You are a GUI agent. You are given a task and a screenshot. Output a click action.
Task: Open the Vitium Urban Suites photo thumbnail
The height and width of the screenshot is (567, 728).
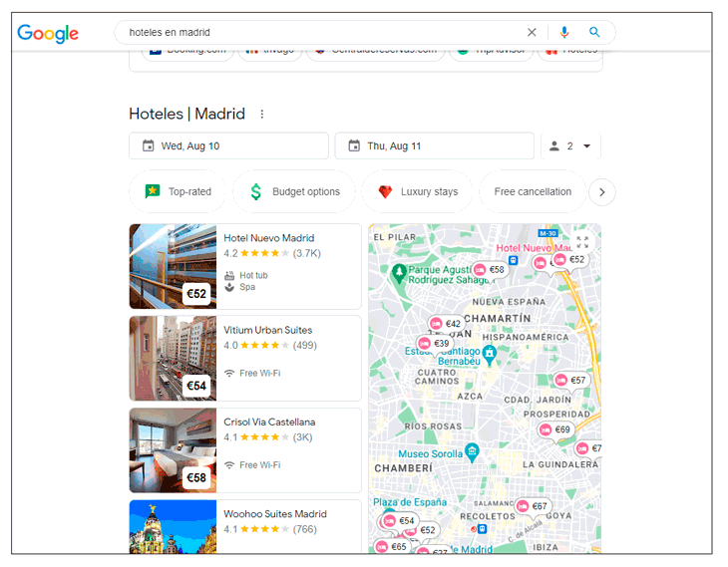(x=173, y=358)
